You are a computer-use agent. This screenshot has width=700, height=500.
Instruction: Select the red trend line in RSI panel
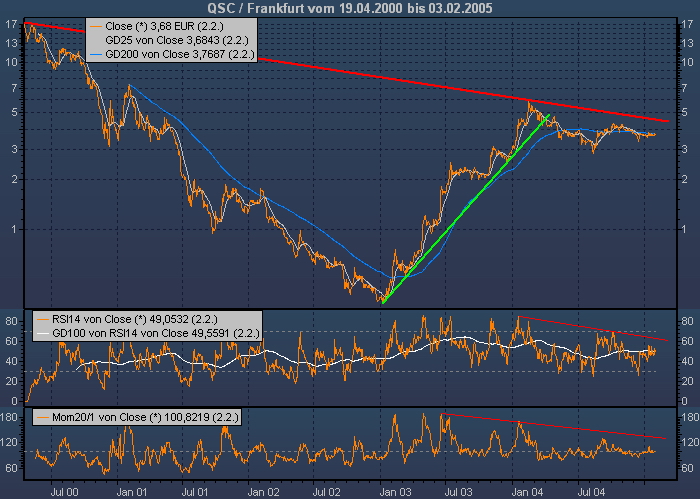pyautogui.click(x=593, y=329)
